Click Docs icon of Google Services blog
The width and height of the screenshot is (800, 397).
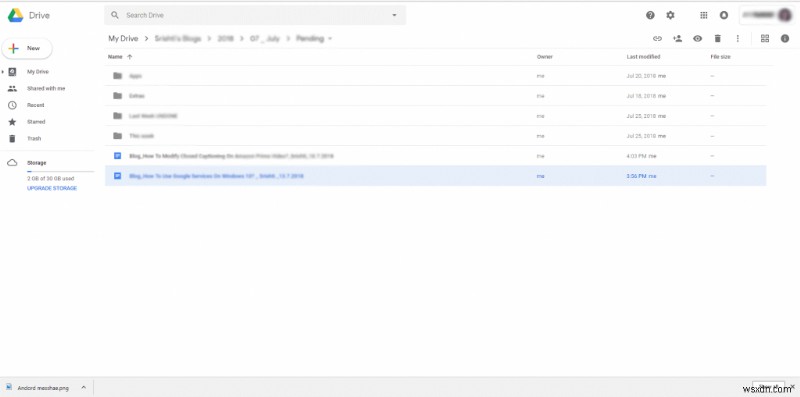click(117, 176)
